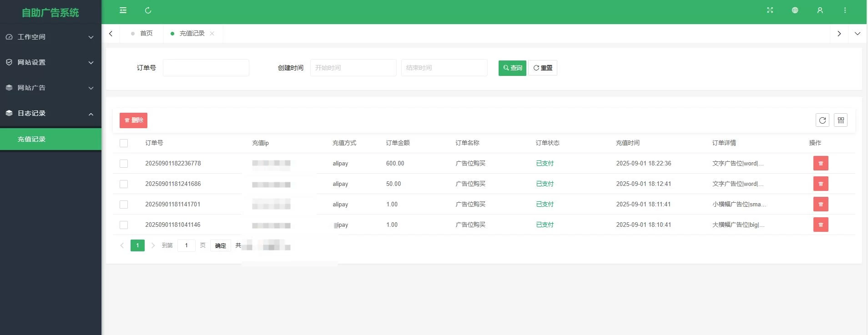Click the 网站广告 layers icon
The width and height of the screenshot is (868, 335).
point(9,88)
